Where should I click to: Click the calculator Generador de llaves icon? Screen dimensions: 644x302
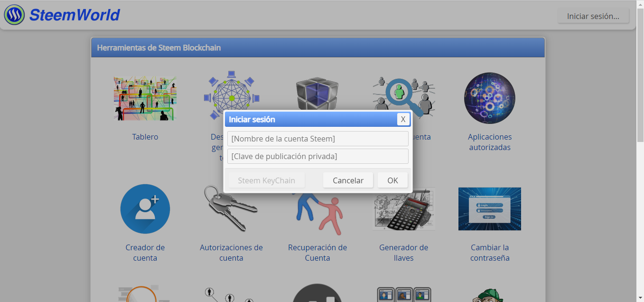(404, 209)
